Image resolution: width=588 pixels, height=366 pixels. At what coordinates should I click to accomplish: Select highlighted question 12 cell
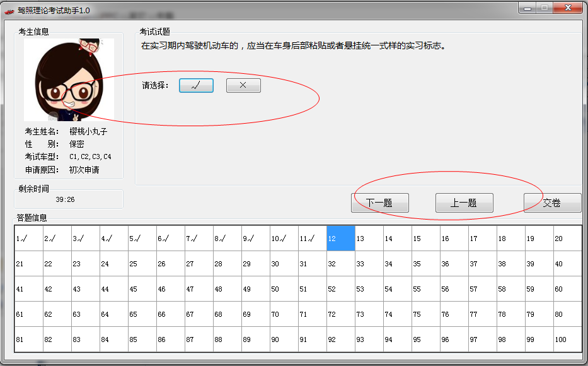tap(341, 239)
